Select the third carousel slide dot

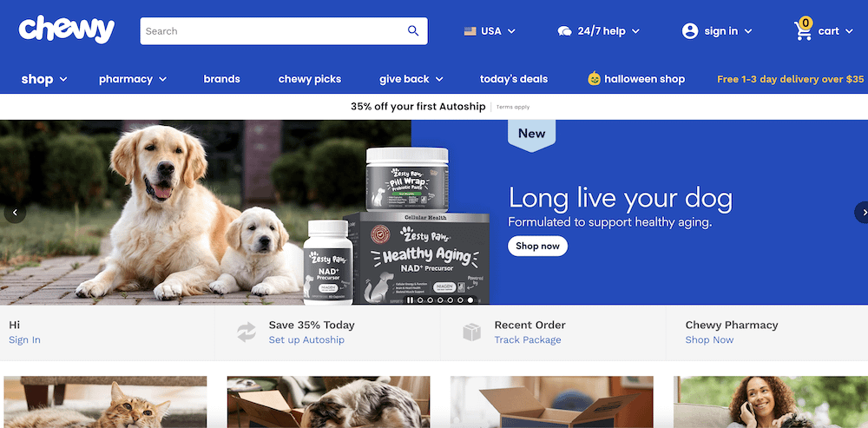pos(440,300)
